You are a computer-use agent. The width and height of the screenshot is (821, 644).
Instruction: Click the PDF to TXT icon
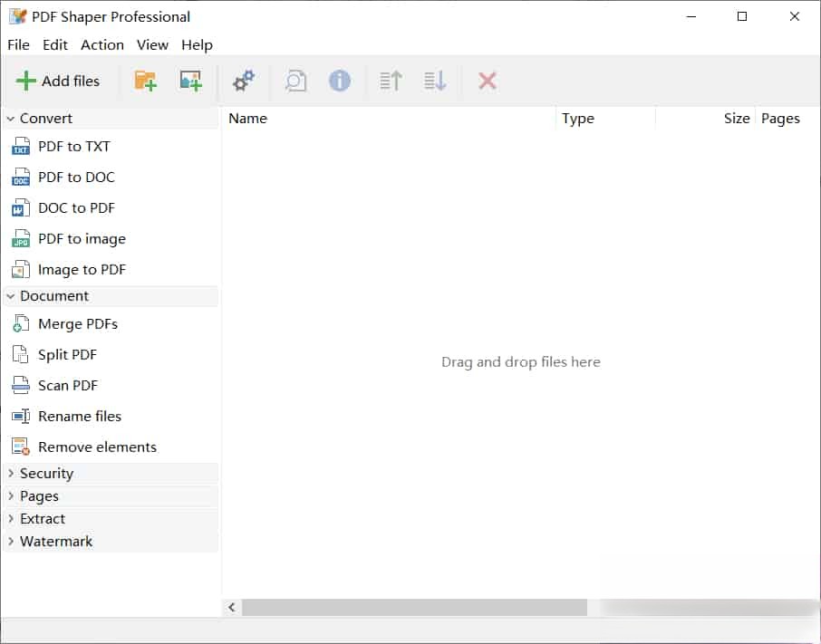21,147
